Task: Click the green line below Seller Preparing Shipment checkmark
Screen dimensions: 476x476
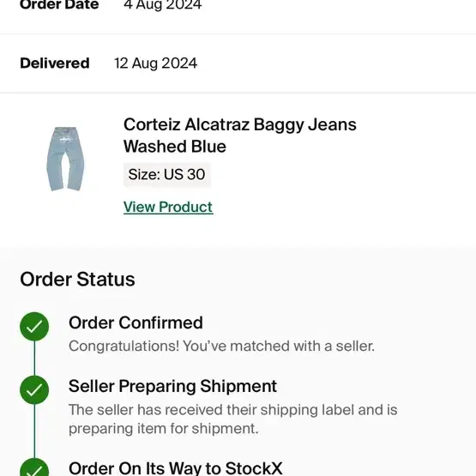Action: coord(34,431)
